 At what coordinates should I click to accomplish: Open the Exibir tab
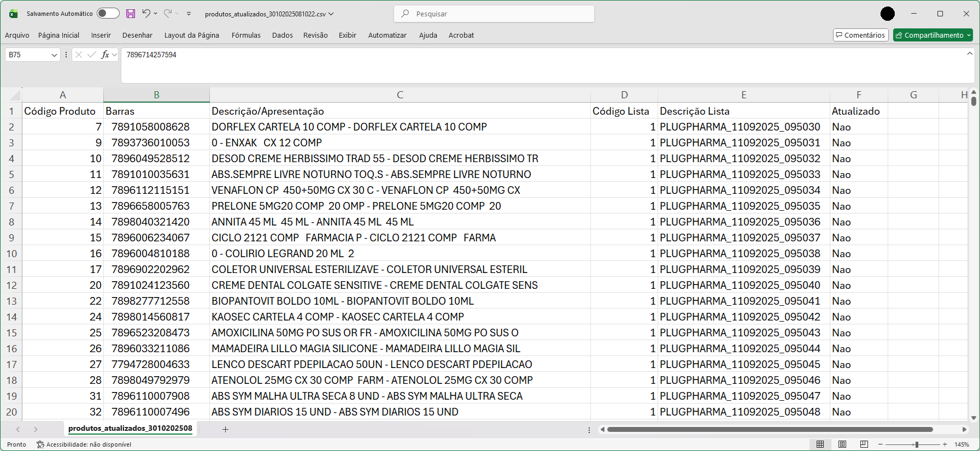(x=348, y=35)
